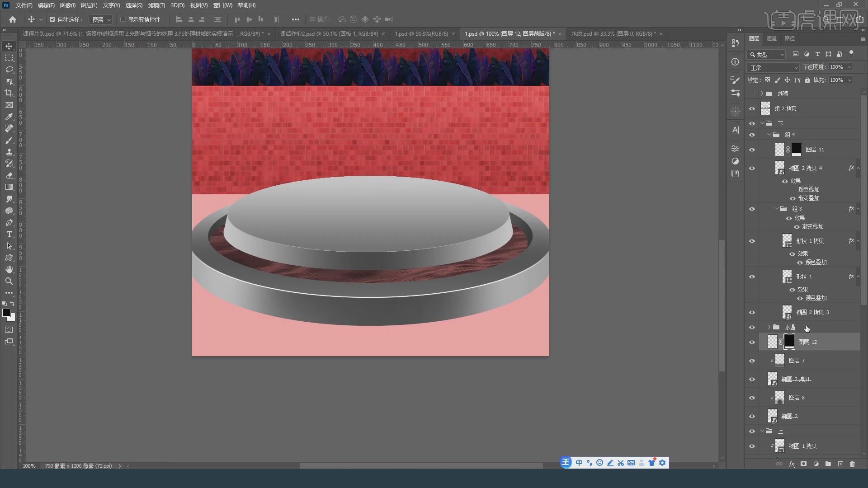Image resolution: width=868 pixels, height=488 pixels.
Task: Create a new layer icon
Action: [x=840, y=464]
